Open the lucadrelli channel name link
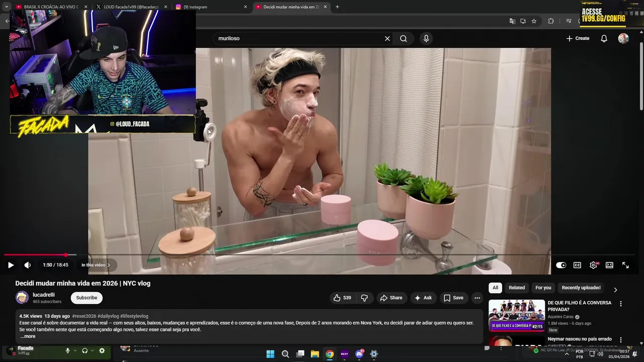 coord(44,295)
